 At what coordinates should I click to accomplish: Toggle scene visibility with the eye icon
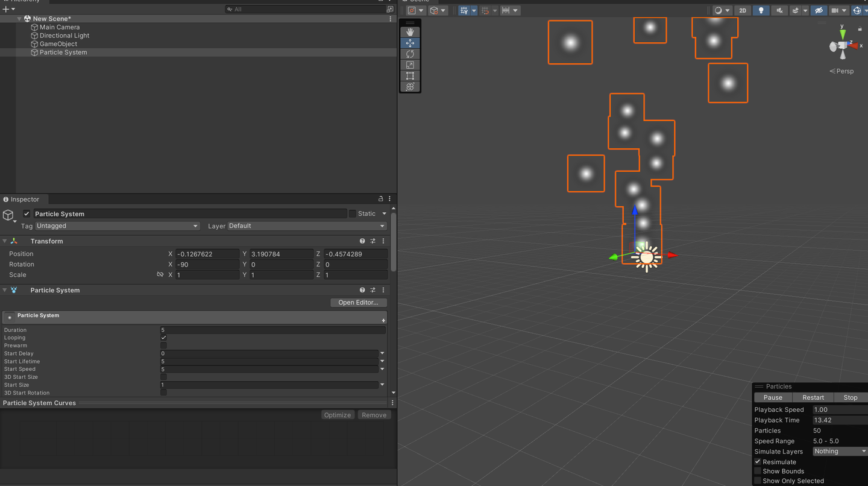[x=819, y=10]
